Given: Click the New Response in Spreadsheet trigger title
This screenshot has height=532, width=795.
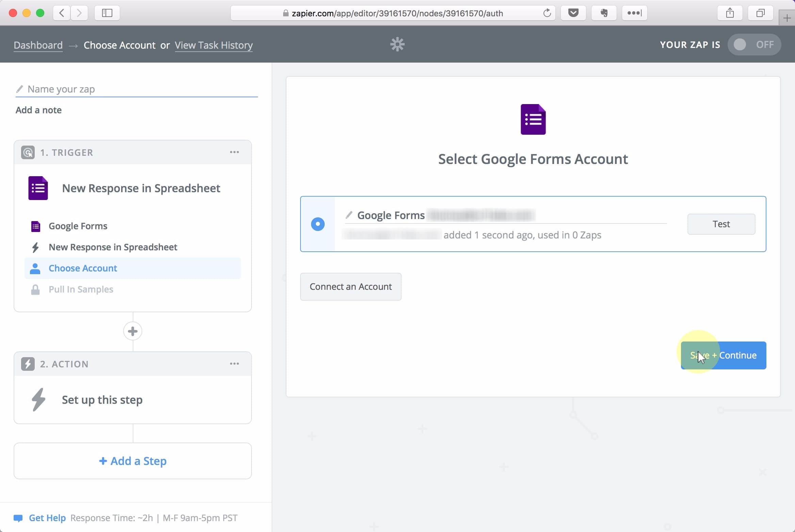Looking at the screenshot, I should click(141, 188).
